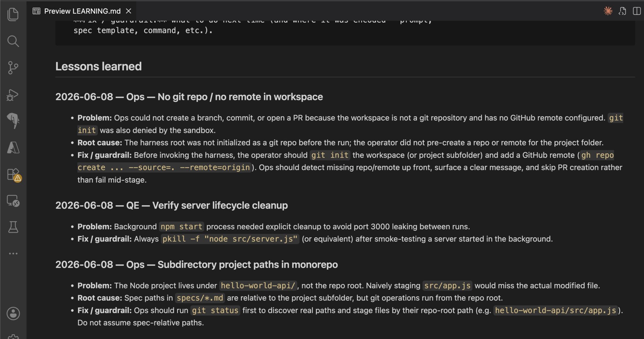Click the Lessons learned heading
This screenshot has height=339, width=644.
click(x=98, y=66)
